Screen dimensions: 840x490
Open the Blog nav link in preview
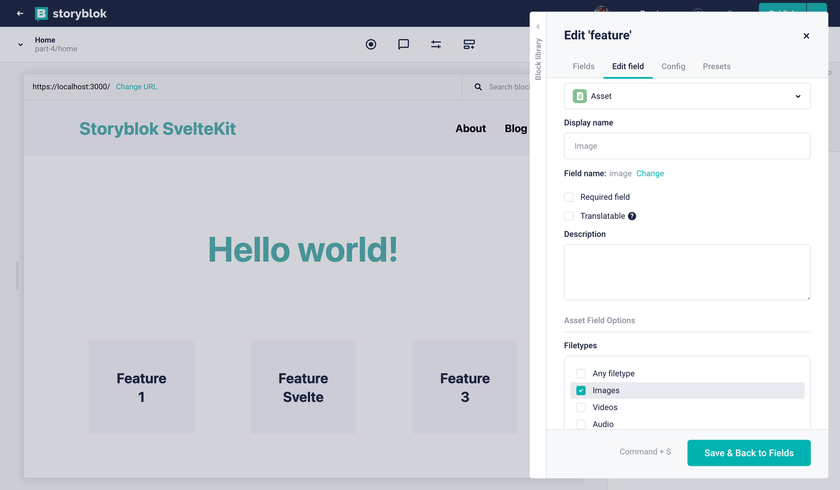tap(515, 129)
